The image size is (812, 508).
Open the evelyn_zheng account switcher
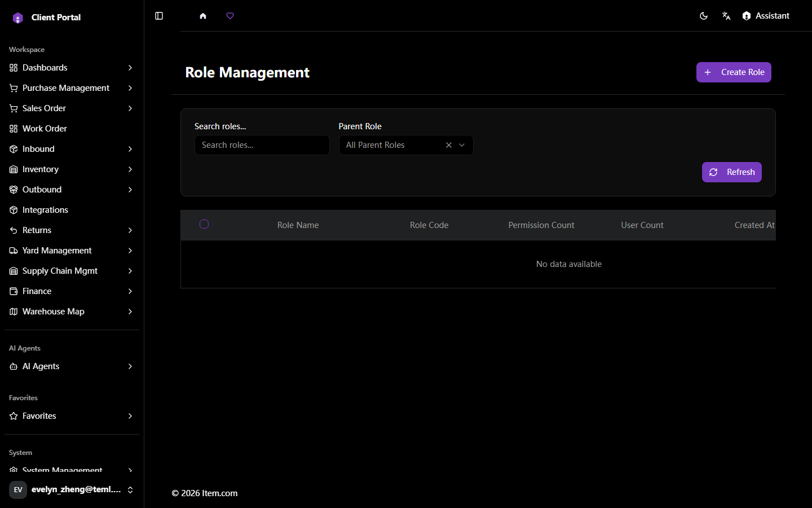click(72, 489)
